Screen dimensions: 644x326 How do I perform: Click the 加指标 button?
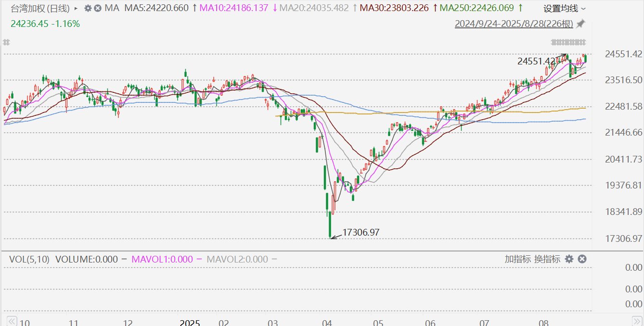click(x=518, y=259)
